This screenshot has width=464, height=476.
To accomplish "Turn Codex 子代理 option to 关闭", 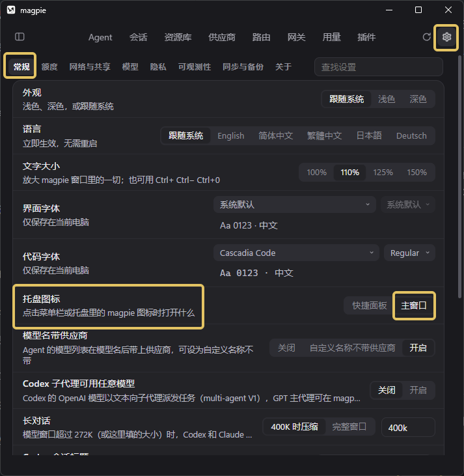I will coord(387,390).
